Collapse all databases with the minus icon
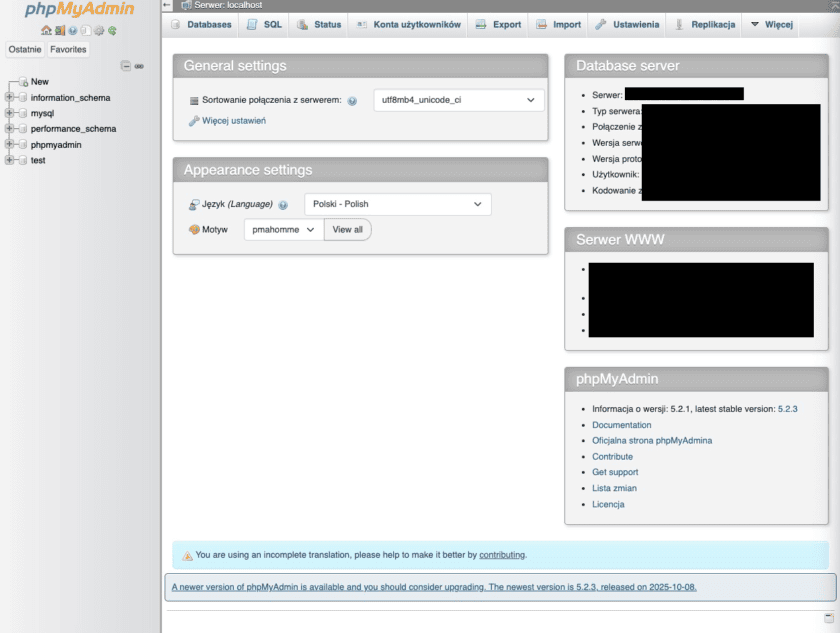 (x=126, y=65)
